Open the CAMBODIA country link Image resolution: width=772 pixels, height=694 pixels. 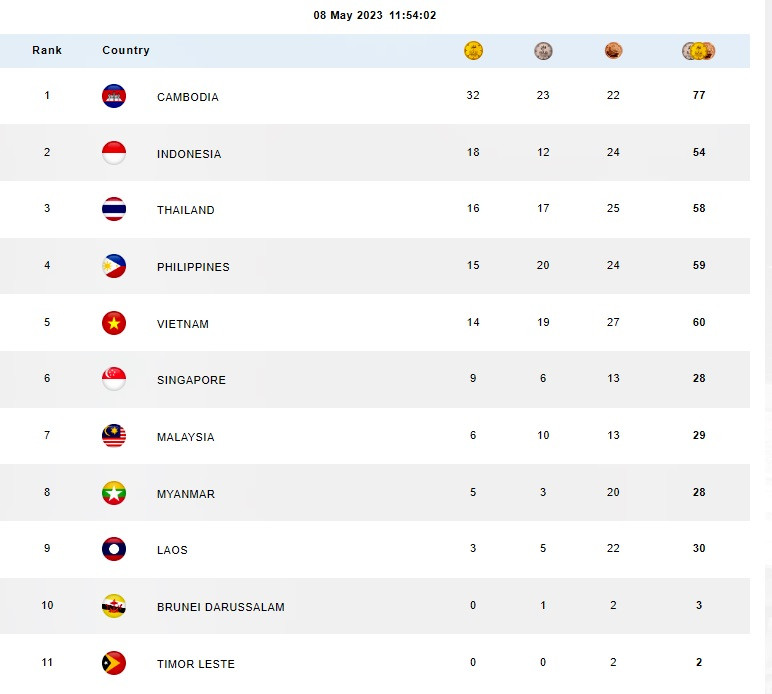pos(188,97)
